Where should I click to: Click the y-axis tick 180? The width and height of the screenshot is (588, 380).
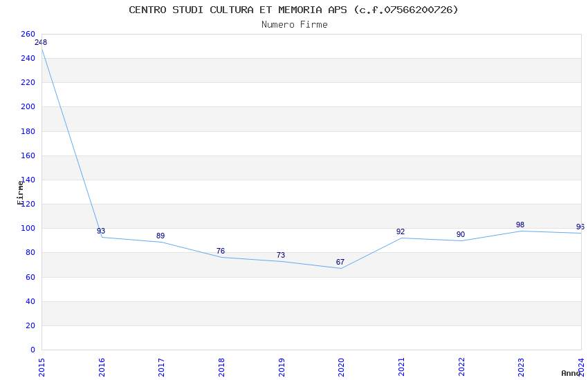pyautogui.click(x=28, y=131)
